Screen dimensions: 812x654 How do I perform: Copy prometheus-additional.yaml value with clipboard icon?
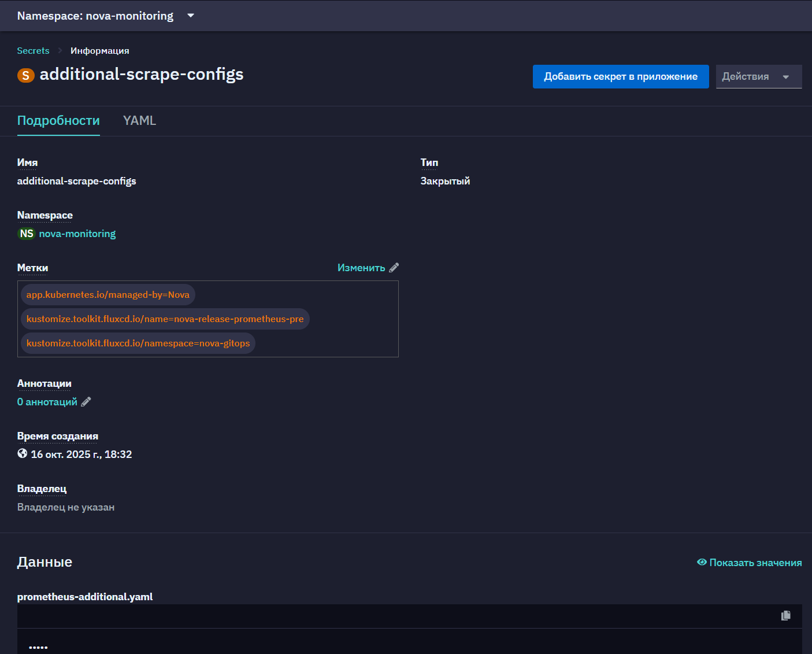[x=786, y=616]
